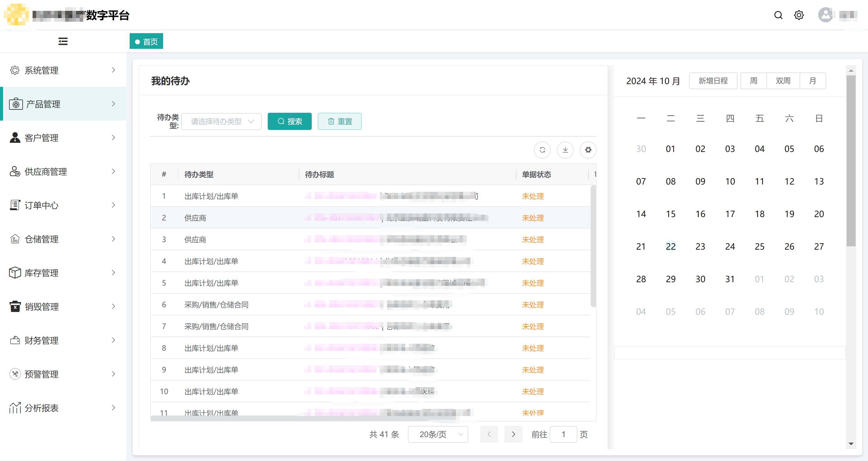Expand the 订单中心 chevron

(x=114, y=205)
